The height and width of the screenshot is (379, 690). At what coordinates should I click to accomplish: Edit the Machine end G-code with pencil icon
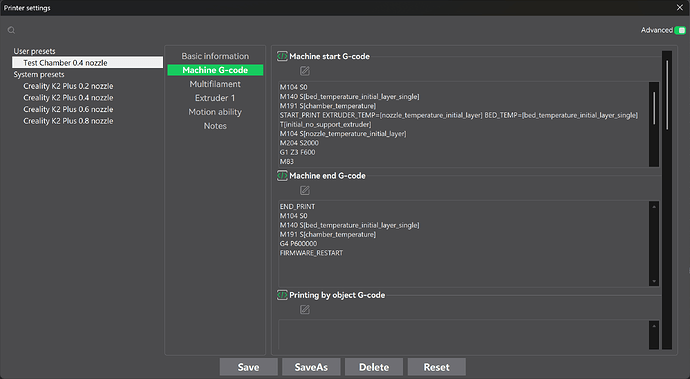pyautogui.click(x=305, y=190)
